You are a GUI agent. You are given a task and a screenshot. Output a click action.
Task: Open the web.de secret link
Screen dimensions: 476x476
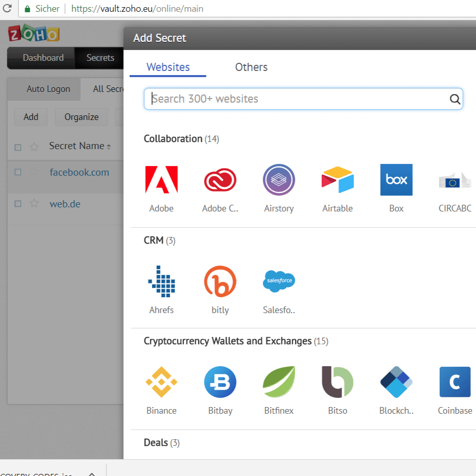tap(65, 204)
